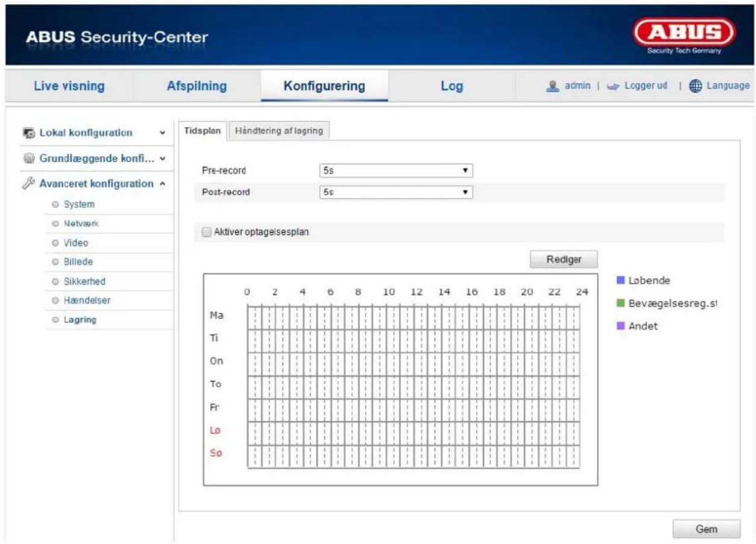Select the System bullet icon

[x=55, y=205]
